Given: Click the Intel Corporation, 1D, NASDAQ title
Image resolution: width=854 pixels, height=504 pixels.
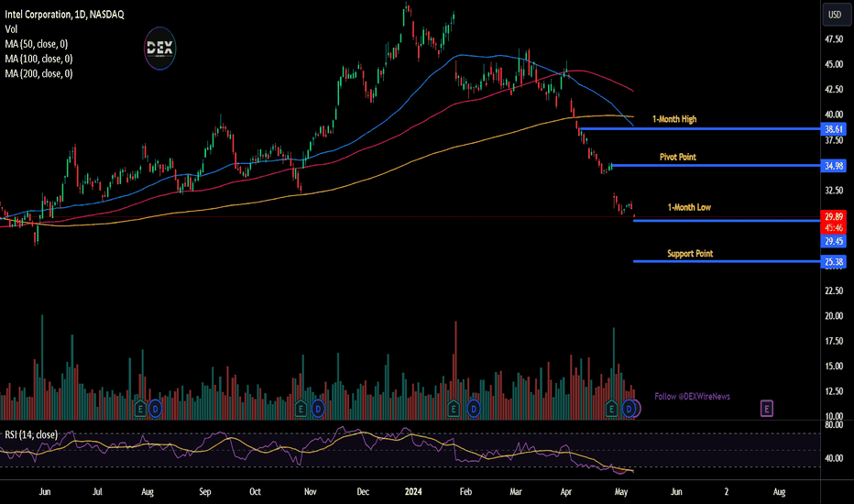Looking at the screenshot, I should tap(65, 14).
